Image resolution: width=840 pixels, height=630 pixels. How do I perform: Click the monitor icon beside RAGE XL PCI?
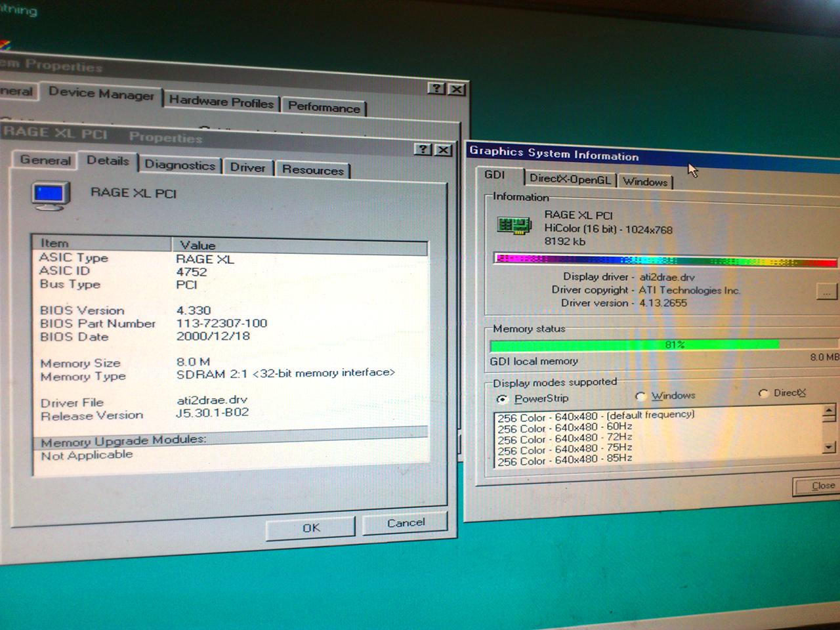pyautogui.click(x=51, y=196)
